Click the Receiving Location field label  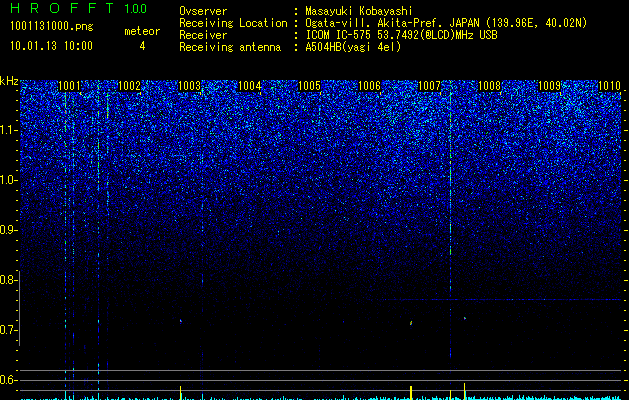233,23
